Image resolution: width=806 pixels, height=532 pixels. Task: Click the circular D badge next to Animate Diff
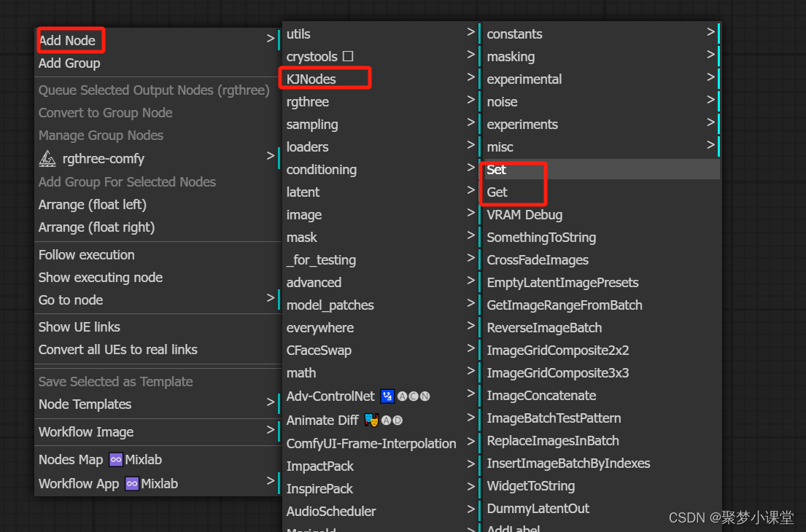(x=398, y=420)
